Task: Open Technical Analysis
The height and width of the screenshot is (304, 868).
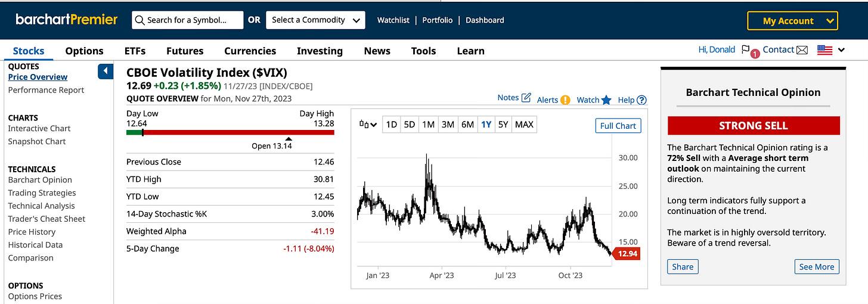Action: click(41, 206)
